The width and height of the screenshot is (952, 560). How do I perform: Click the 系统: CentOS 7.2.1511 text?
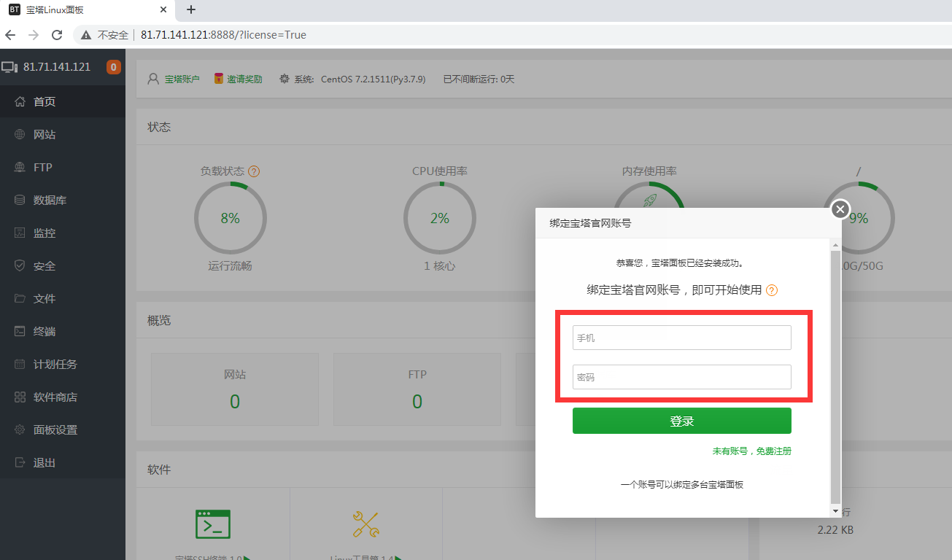(x=360, y=79)
